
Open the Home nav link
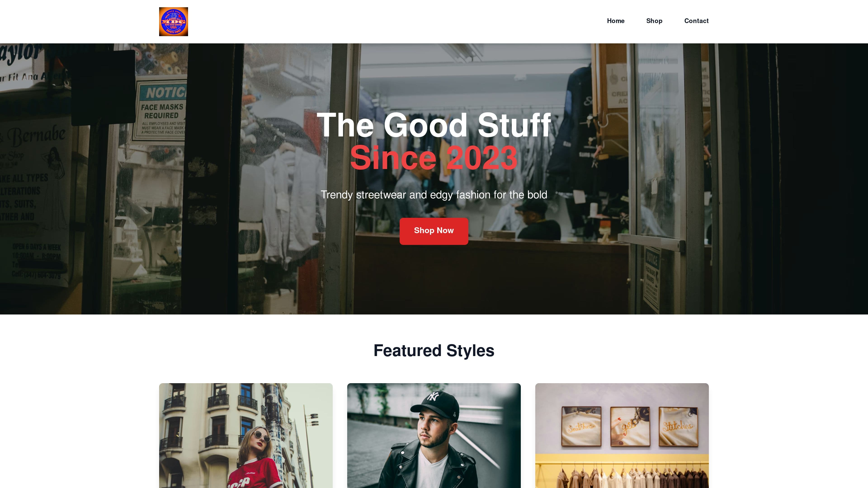click(616, 21)
